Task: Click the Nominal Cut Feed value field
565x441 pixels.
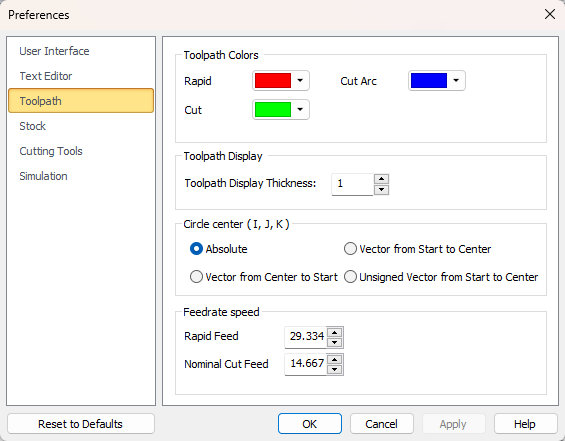Action: click(306, 364)
